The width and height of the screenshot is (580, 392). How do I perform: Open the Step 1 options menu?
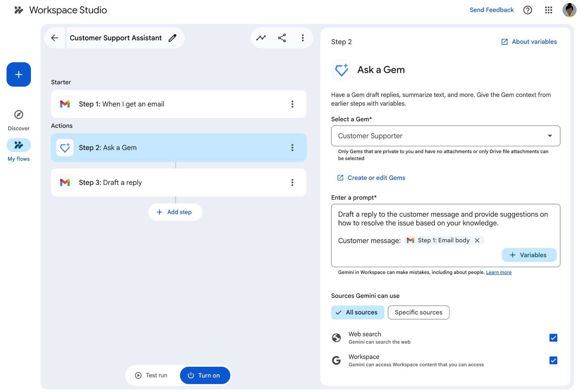(x=292, y=104)
